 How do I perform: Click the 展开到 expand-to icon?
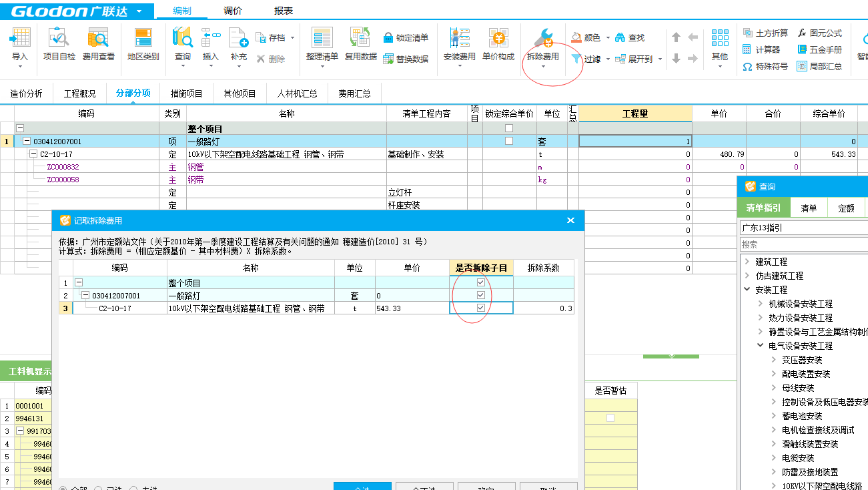pos(620,59)
